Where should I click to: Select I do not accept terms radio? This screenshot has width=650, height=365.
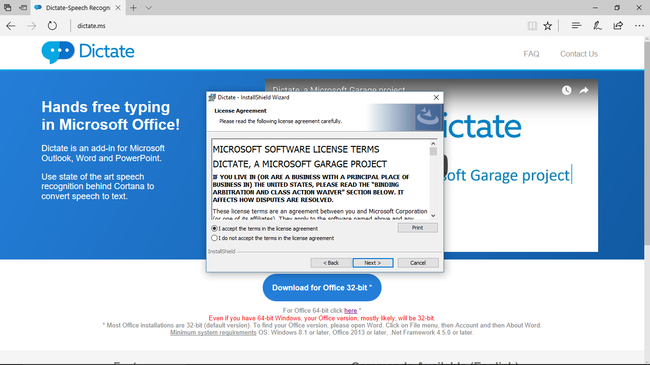coord(214,238)
